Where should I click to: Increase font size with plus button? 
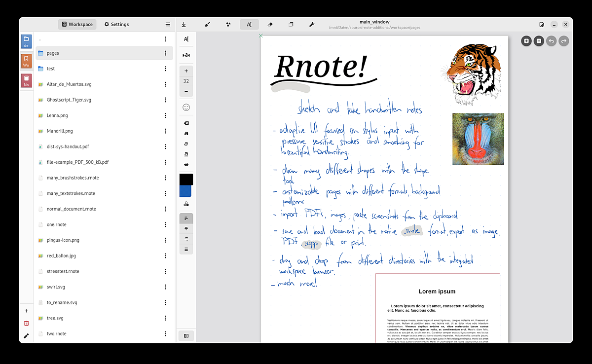point(186,71)
